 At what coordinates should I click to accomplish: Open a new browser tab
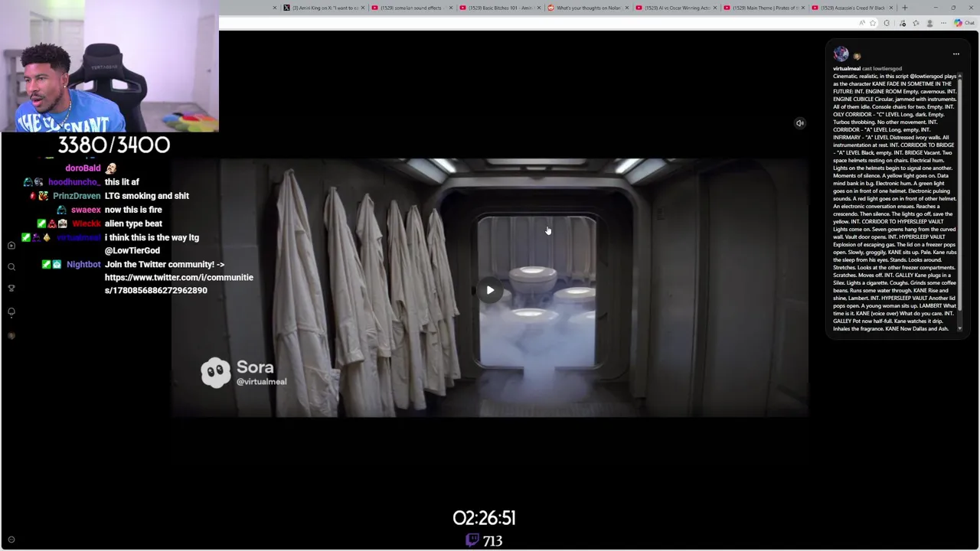coord(905,8)
